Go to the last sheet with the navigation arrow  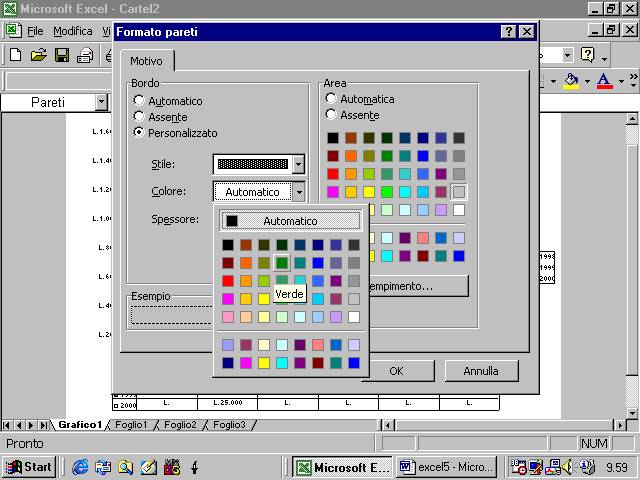click(44, 425)
